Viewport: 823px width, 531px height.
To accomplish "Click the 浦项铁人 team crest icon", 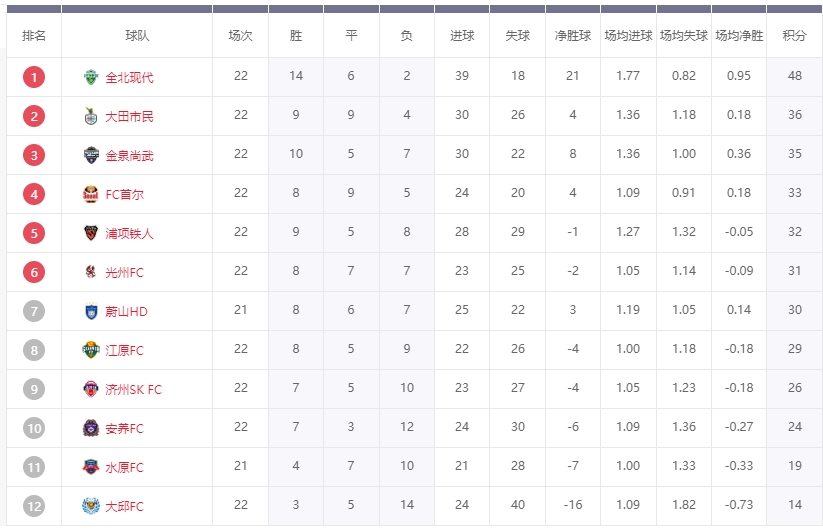I will 92,233.
